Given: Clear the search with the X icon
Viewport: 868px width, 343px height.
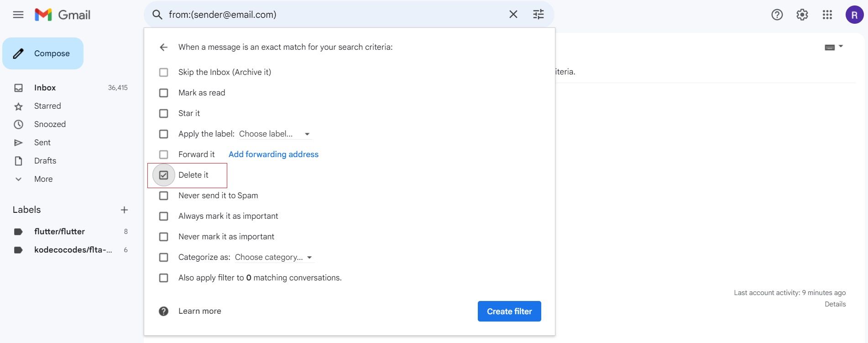Looking at the screenshot, I should coord(513,15).
